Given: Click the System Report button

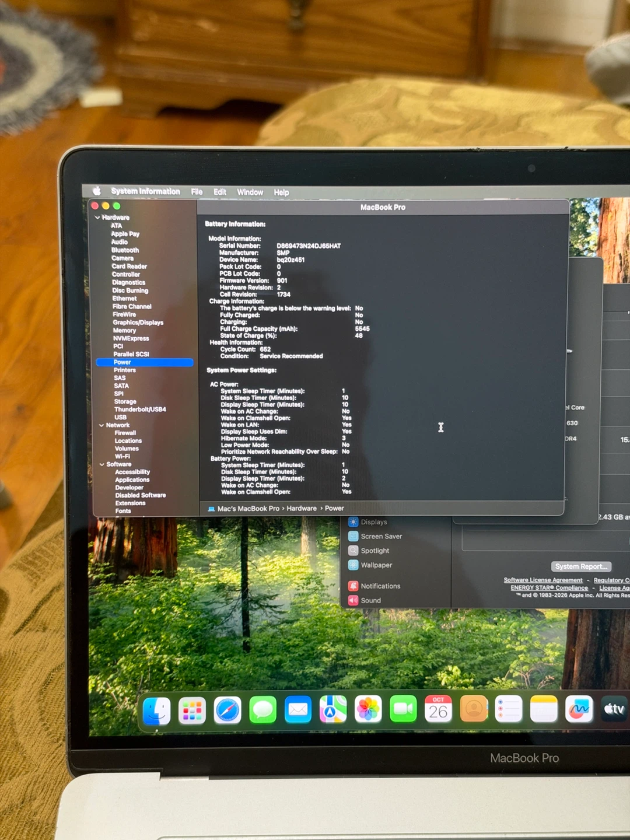Looking at the screenshot, I should click(x=581, y=566).
